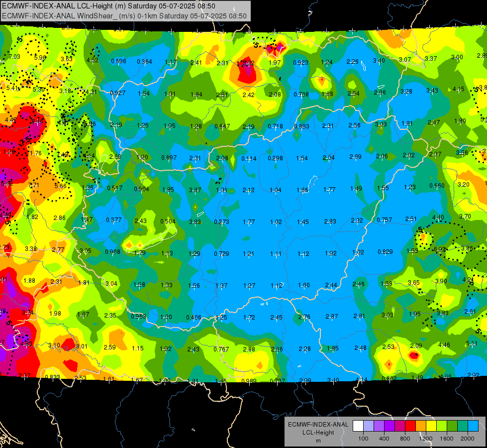The image size is (487, 448).
Task: Click the 2000 label under the legend
Action: 468,439
